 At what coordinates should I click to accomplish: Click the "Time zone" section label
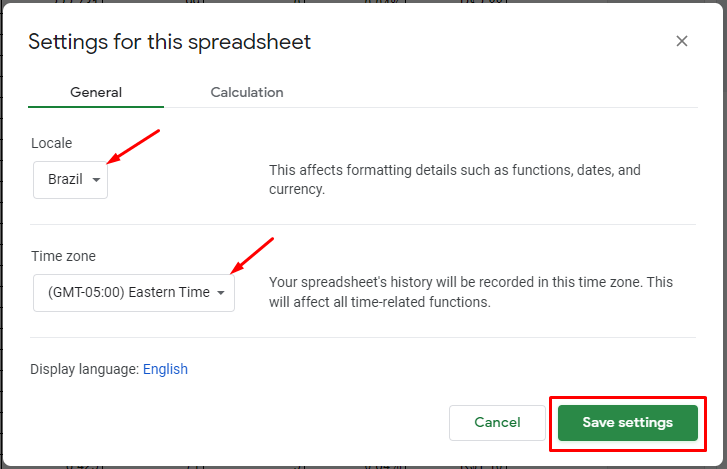point(61,257)
